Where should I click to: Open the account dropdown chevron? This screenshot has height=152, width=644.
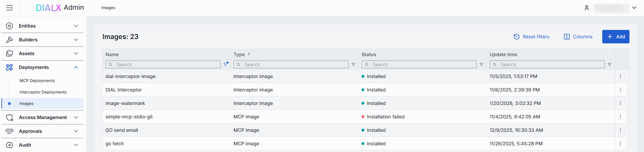tap(634, 8)
